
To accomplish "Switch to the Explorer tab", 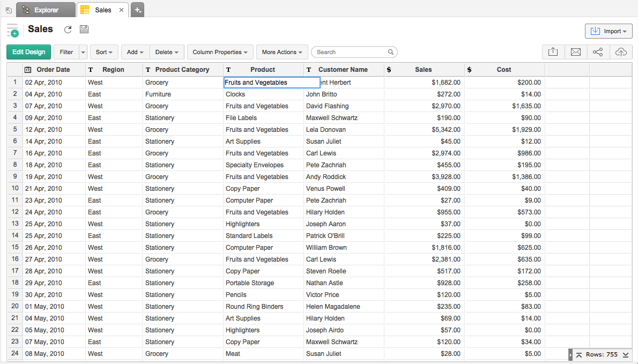I will 46,10.
